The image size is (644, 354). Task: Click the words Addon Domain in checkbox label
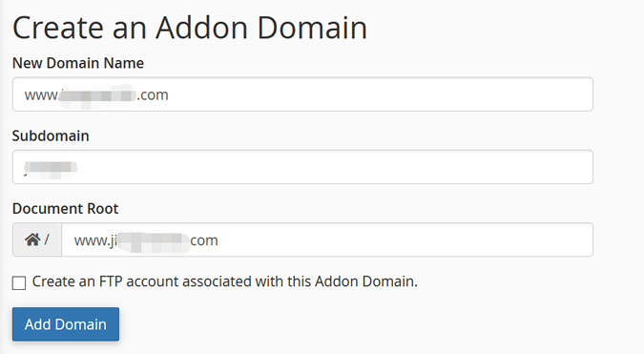pyautogui.click(x=366, y=281)
